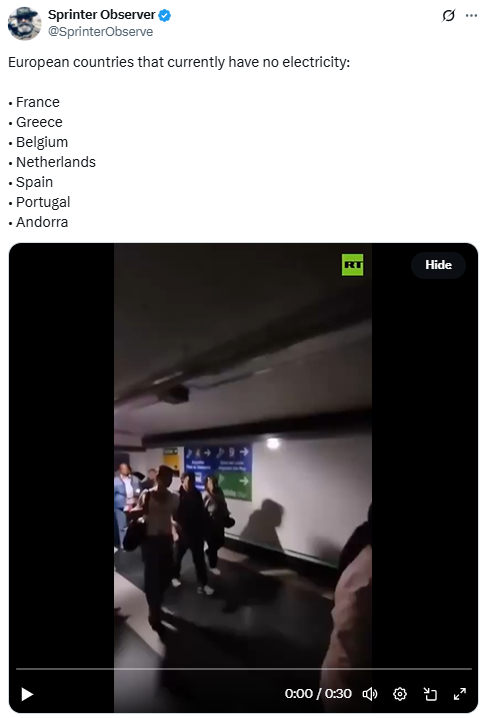Click the green RT logo watermark
483x718 pixels.
coord(353,265)
